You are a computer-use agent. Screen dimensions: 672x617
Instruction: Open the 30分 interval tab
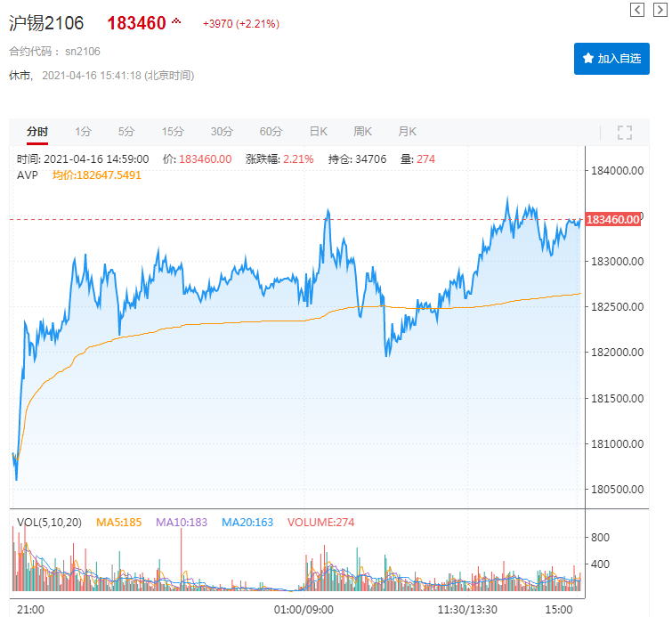222,132
